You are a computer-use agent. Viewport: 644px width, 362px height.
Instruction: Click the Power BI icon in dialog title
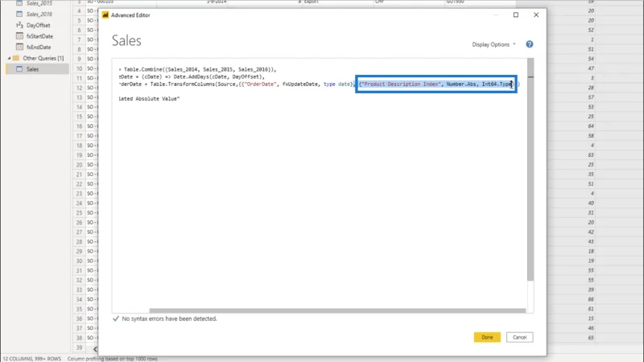(x=105, y=14)
